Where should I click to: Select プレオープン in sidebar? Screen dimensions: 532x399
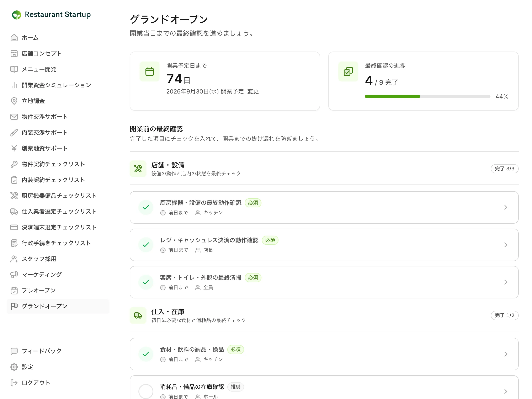58,291
